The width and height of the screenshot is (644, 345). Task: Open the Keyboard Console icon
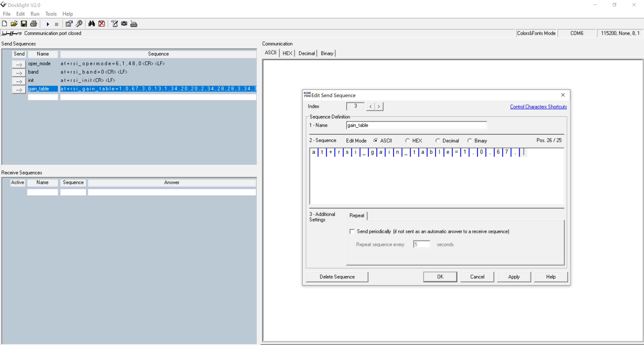tap(134, 24)
